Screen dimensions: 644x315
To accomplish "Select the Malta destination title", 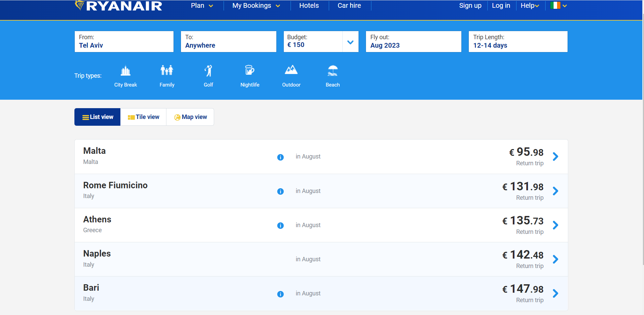I will coord(94,151).
